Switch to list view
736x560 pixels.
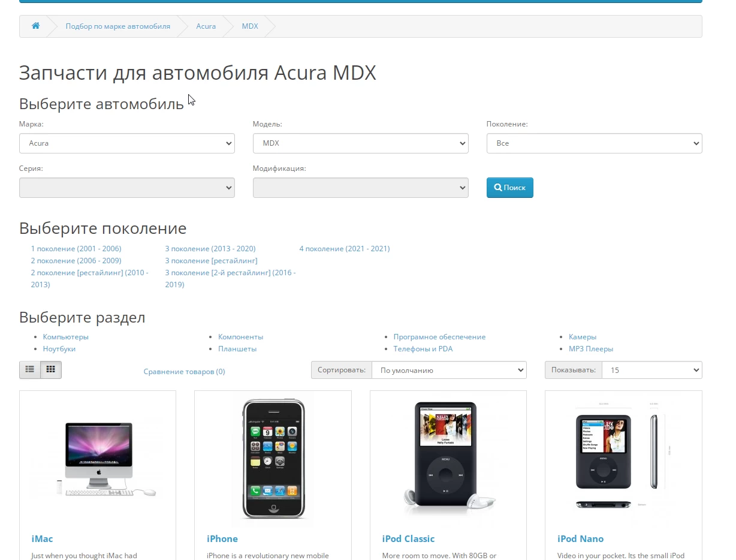[30, 370]
